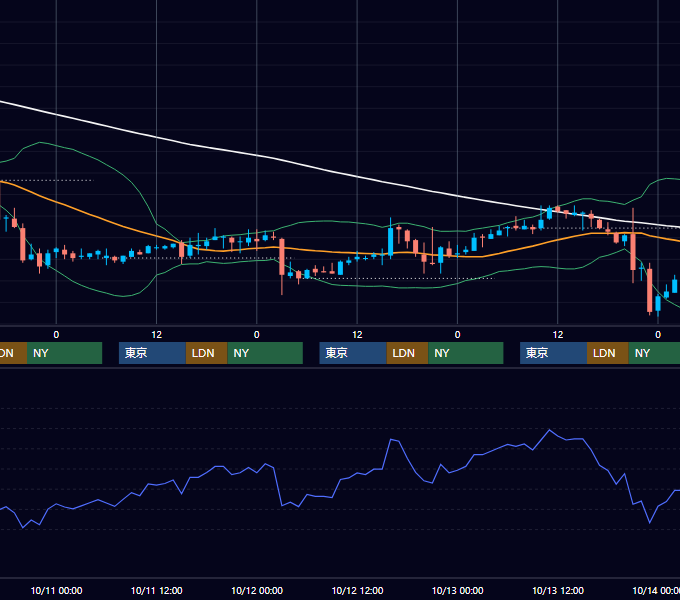Select the 東京 session block on 10/13
The image size is (680, 600).
click(553, 353)
